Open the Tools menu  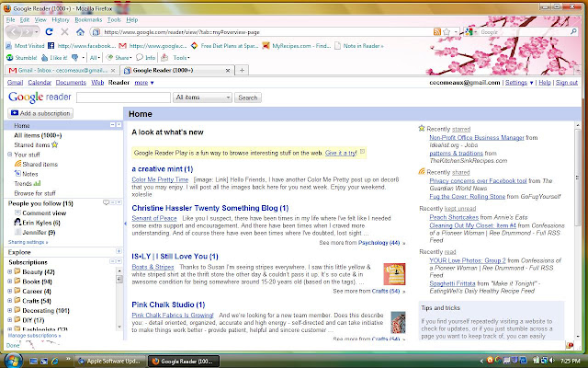(114, 20)
